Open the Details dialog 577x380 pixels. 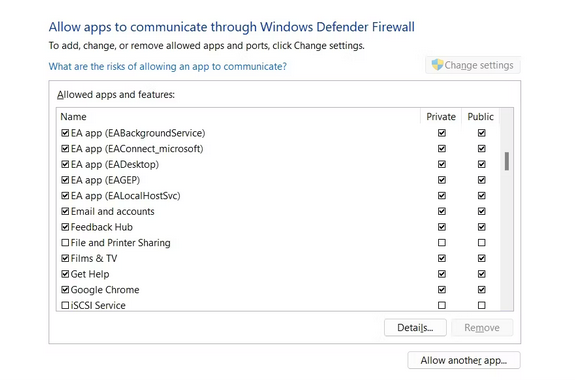[415, 327]
